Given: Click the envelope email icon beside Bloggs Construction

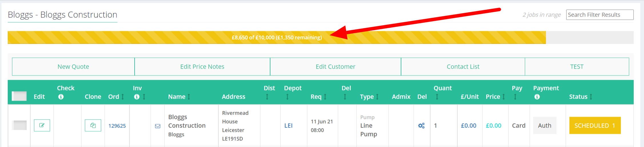Looking at the screenshot, I should point(157,126).
